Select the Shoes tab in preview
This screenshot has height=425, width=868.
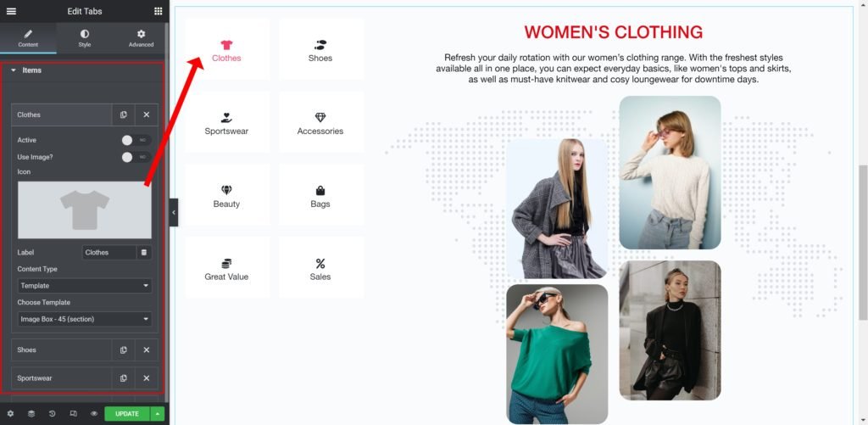320,49
